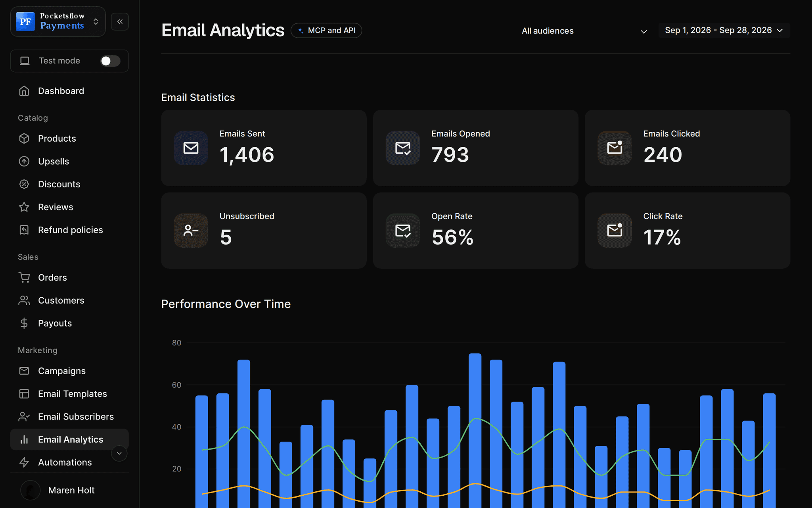The width and height of the screenshot is (812, 508).
Task: Click the Refund policies icon
Action: [24, 230]
